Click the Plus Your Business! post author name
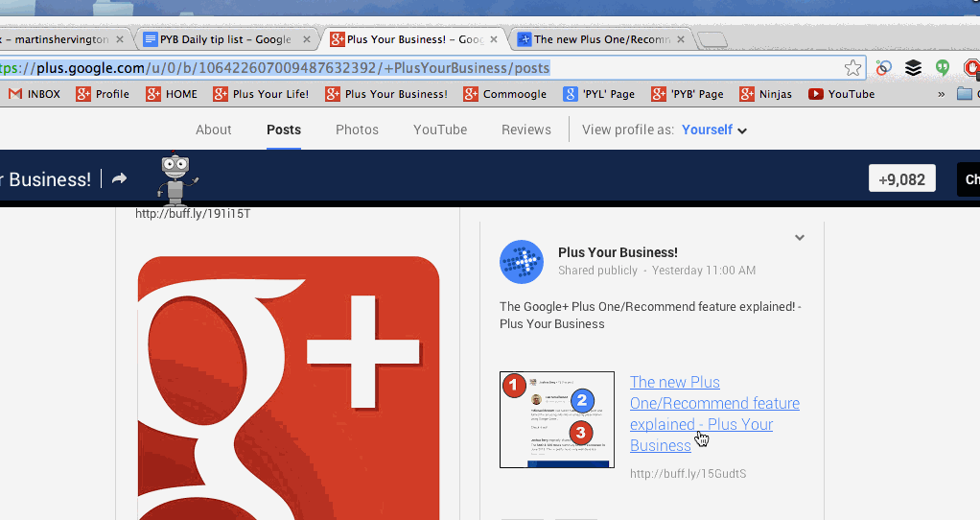Viewport: 980px width, 520px height. click(618, 252)
